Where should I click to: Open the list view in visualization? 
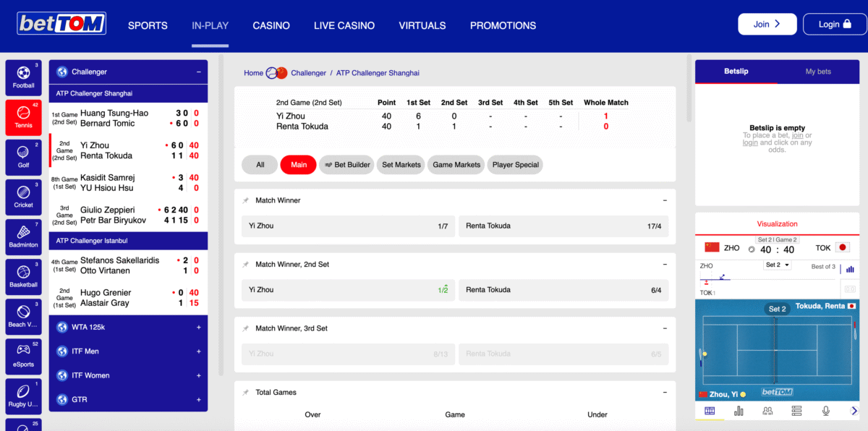(796, 411)
